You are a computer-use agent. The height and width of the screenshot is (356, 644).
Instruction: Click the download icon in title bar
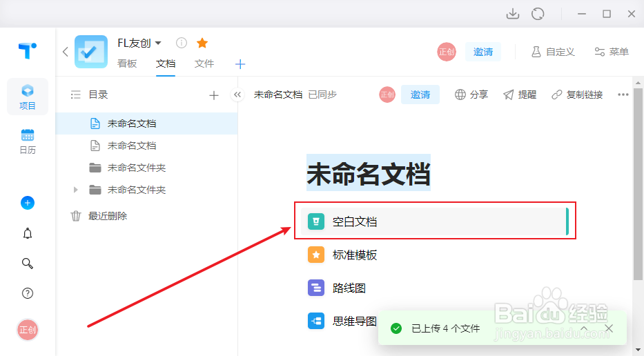coord(513,14)
